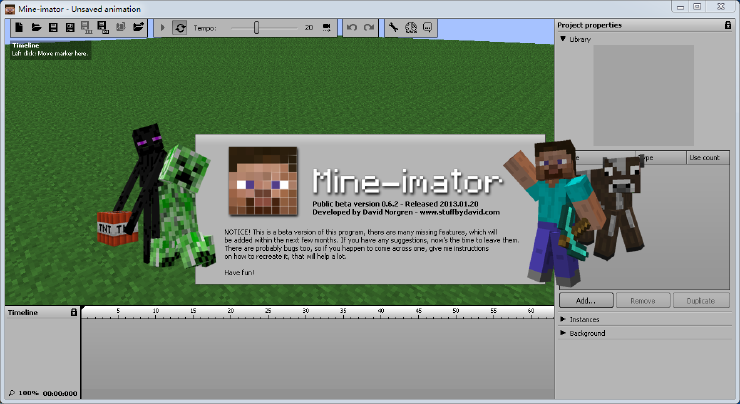Maximize the Mine-imator window
The width and height of the screenshot is (740, 404).
(698, 7)
